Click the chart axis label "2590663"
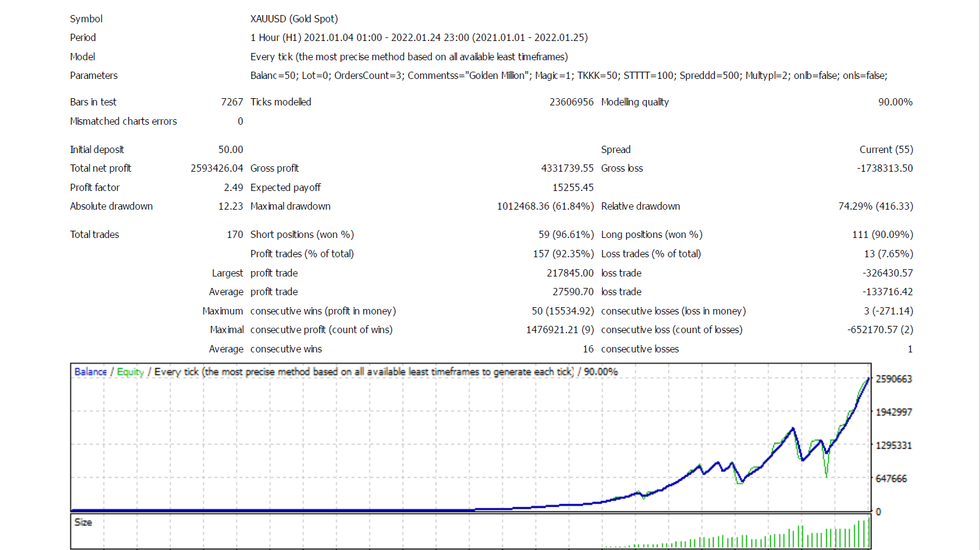980x550 pixels. [894, 379]
